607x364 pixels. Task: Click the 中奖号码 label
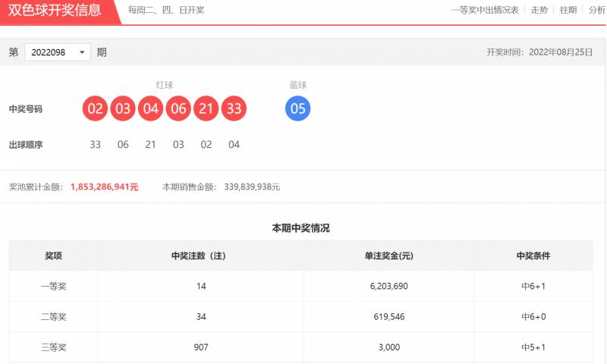pyautogui.click(x=26, y=109)
